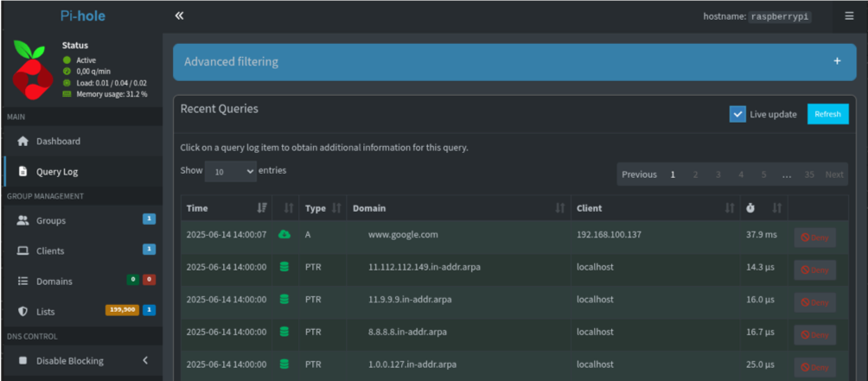Screen dimensions: 868x381
Task: Click the Lists shield icon in sidebar
Action: 23,311
